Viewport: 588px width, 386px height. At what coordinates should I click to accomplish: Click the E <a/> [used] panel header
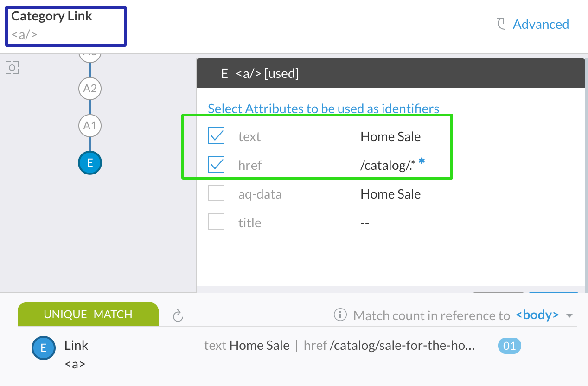[391, 73]
